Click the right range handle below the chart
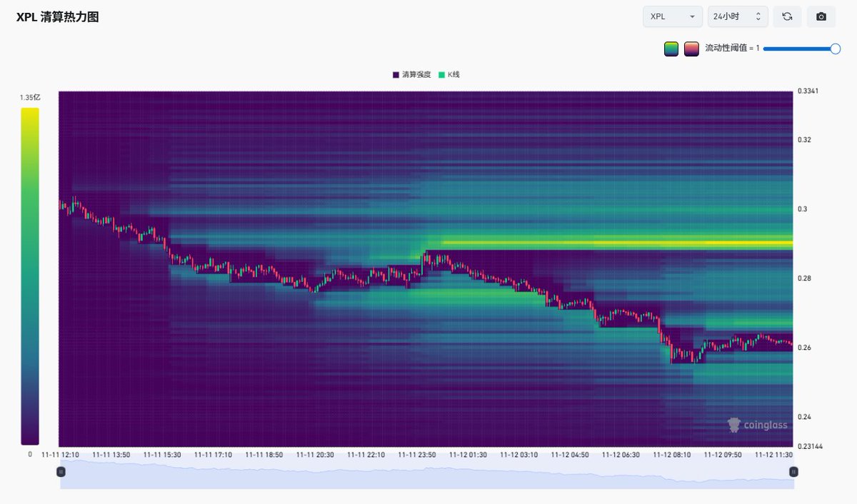Viewport: 857px width, 504px height. 793,471
